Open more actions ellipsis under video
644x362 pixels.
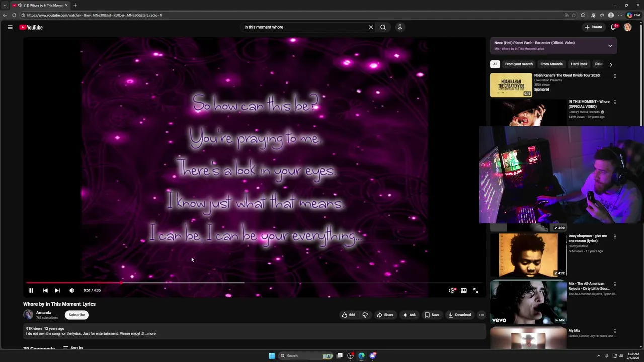click(481, 315)
